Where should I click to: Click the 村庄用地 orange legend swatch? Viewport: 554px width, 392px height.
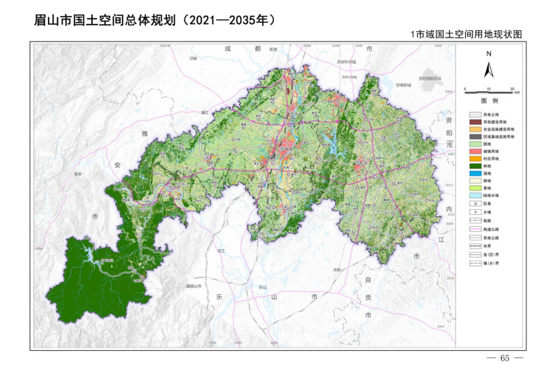tap(475, 159)
